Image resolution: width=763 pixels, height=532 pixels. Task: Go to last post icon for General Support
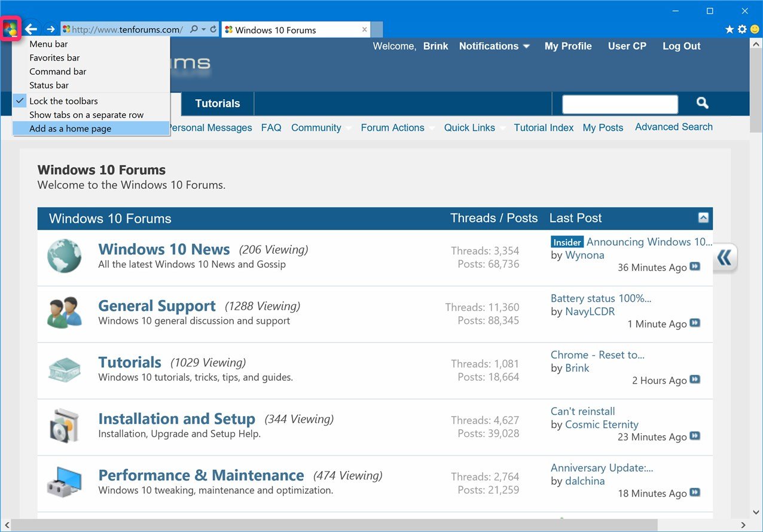tap(695, 323)
